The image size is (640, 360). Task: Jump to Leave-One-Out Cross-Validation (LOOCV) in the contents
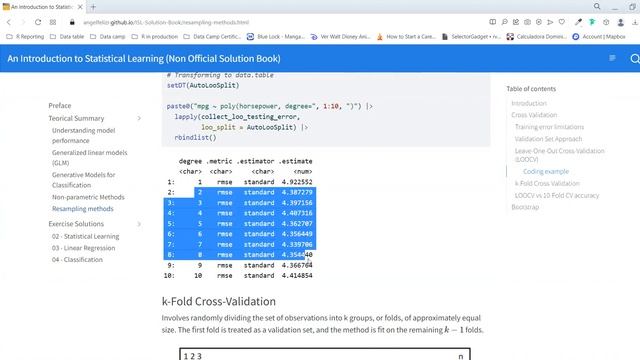(559, 155)
